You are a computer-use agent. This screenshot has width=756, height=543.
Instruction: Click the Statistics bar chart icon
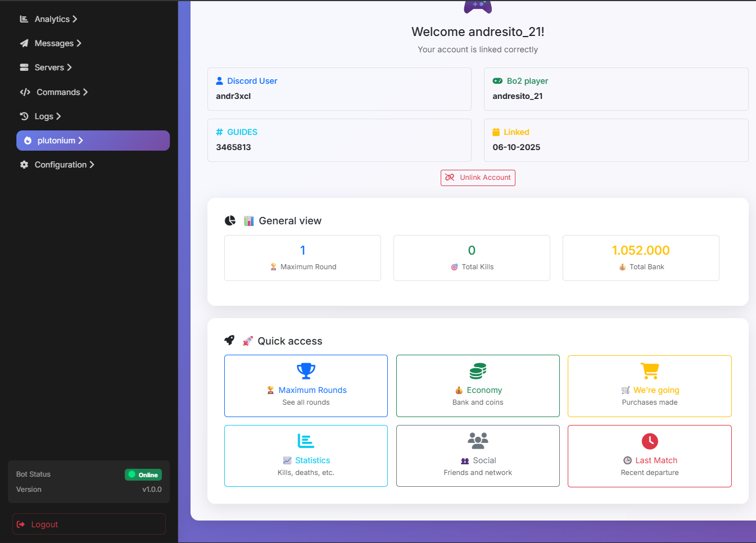[306, 441]
